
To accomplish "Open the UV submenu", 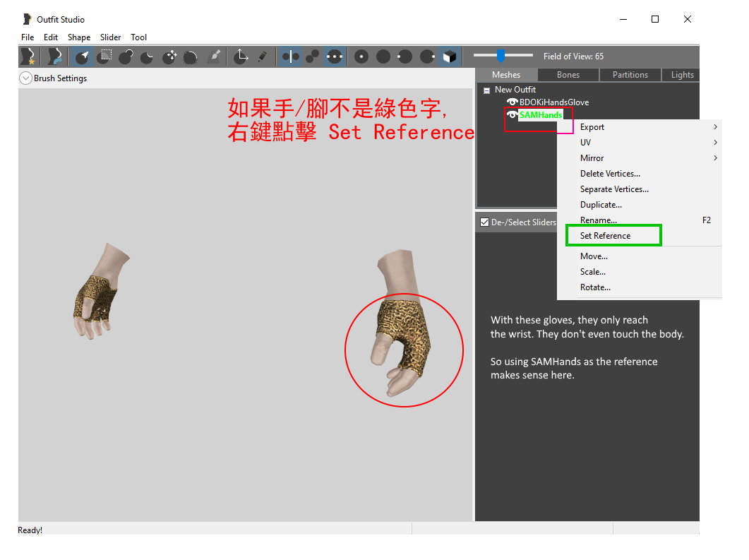I will [640, 143].
